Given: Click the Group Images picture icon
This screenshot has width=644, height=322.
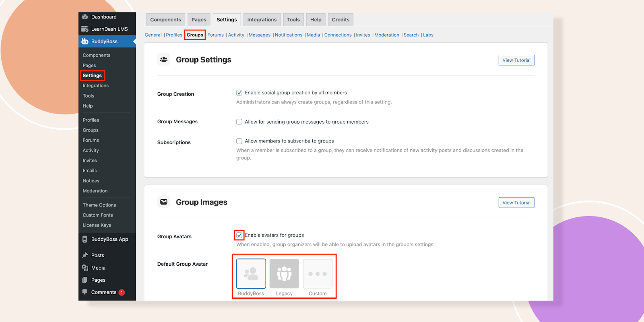Looking at the screenshot, I should pos(164,202).
